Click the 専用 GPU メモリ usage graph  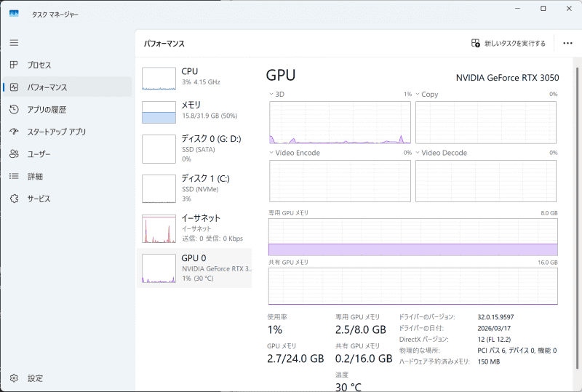[x=413, y=237]
